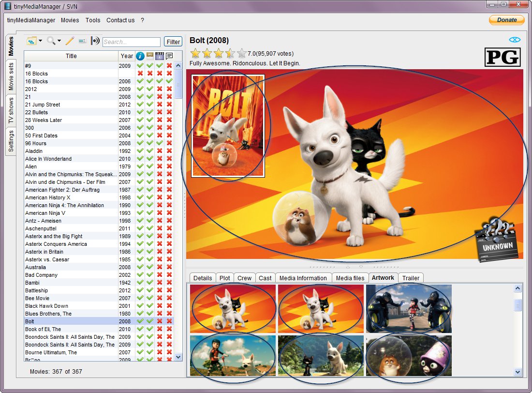This screenshot has height=393, width=532.
Task: Click the PG certification logo
Action: [x=502, y=58]
